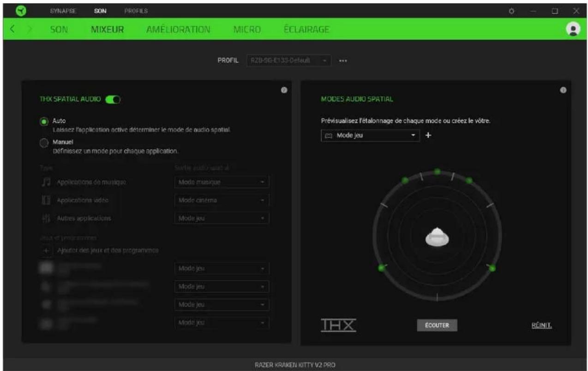Switch to the SON green-bar tab
Screen dimensions: 588x371
pos(58,30)
